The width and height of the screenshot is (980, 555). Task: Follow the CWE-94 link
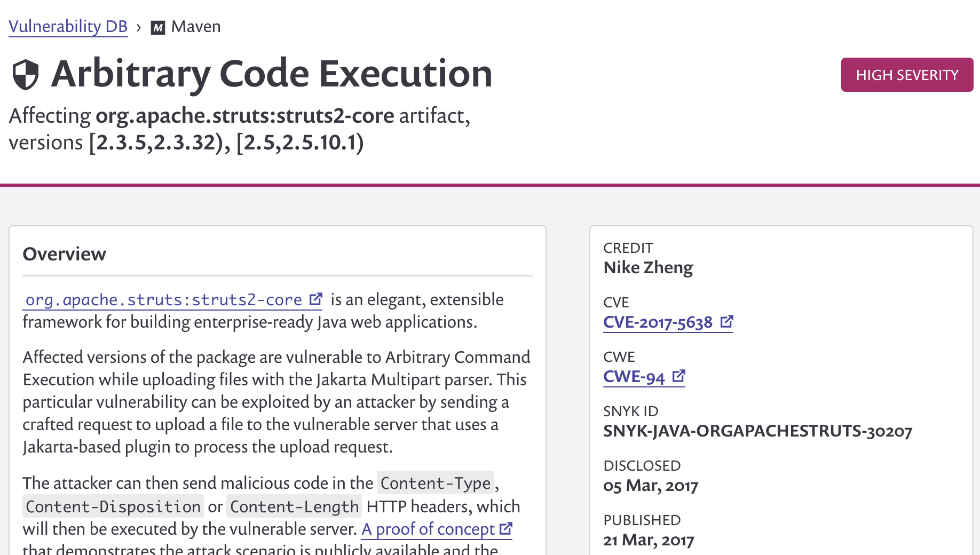pos(634,377)
